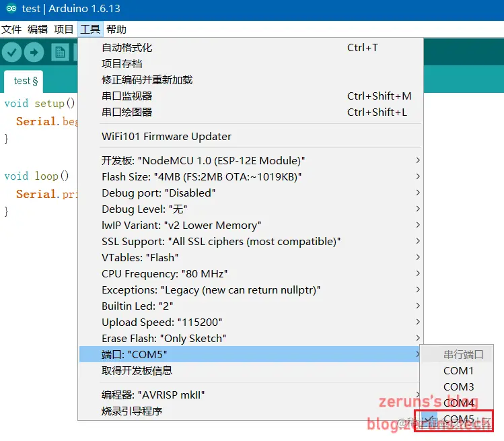Select the checked COM5 serial port
Image resolution: width=504 pixels, height=441 pixels.
point(456,419)
